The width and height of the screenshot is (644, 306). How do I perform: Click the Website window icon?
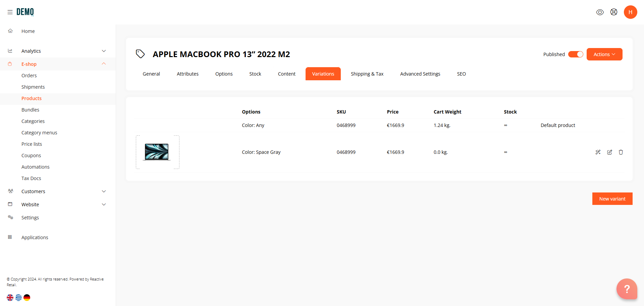tap(10, 204)
